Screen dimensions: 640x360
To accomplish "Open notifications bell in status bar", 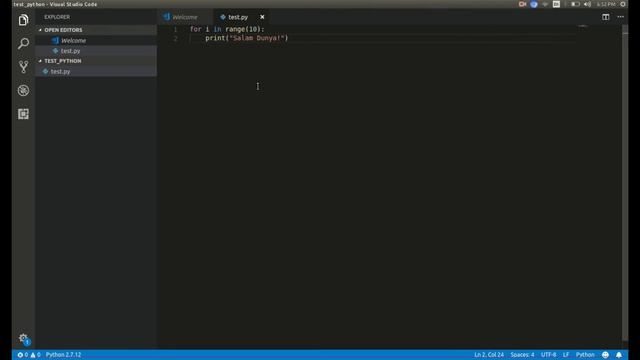I will tap(619, 355).
